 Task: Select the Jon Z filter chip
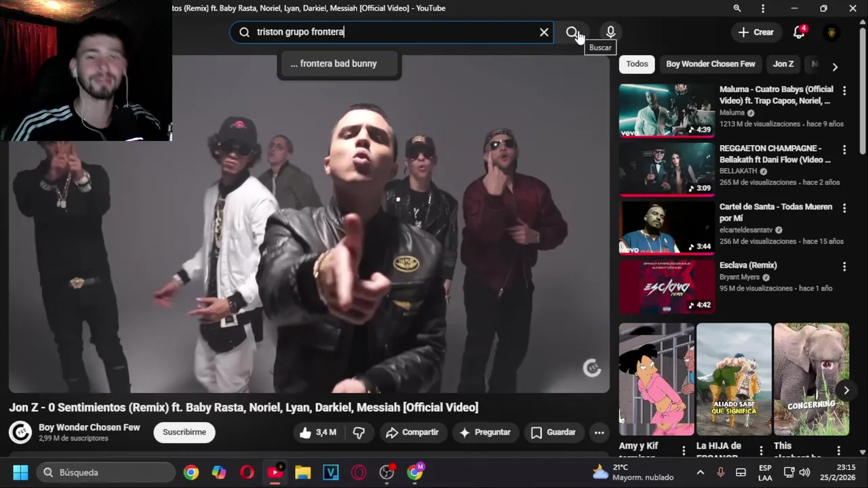(x=783, y=64)
